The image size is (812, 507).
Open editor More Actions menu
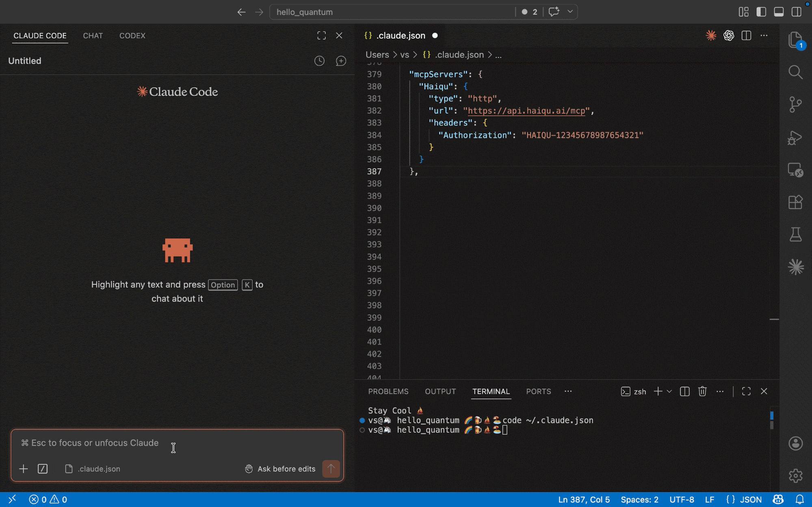(764, 36)
